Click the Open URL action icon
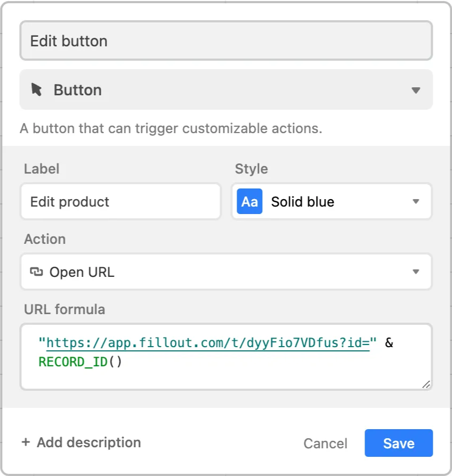This screenshot has width=452, height=476. pos(36,272)
